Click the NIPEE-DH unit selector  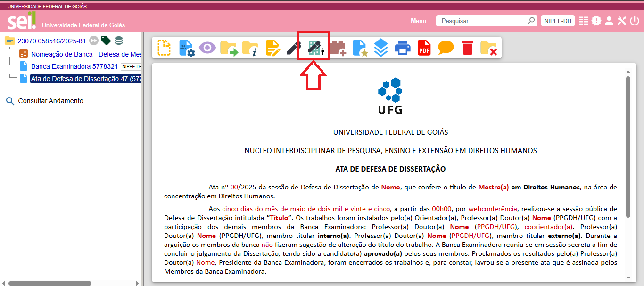click(558, 21)
